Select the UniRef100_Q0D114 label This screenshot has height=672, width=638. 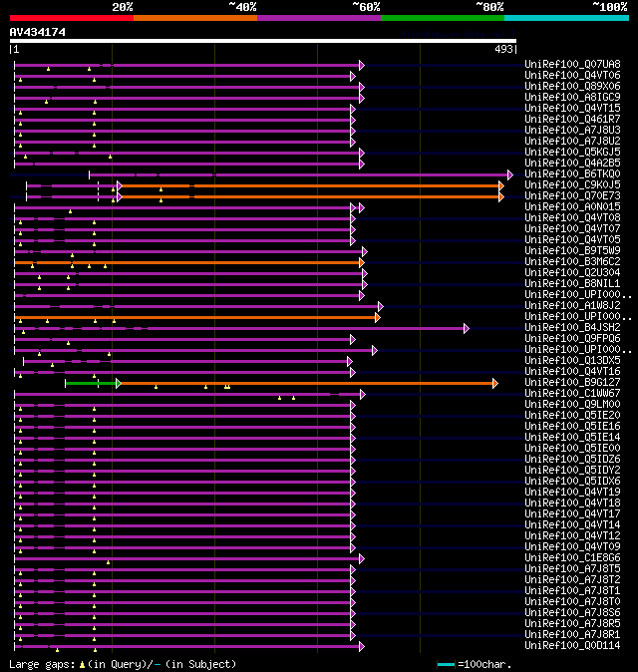click(x=572, y=646)
